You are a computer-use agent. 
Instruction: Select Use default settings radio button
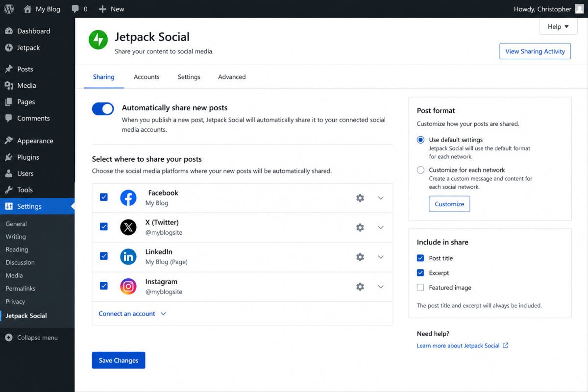click(420, 140)
